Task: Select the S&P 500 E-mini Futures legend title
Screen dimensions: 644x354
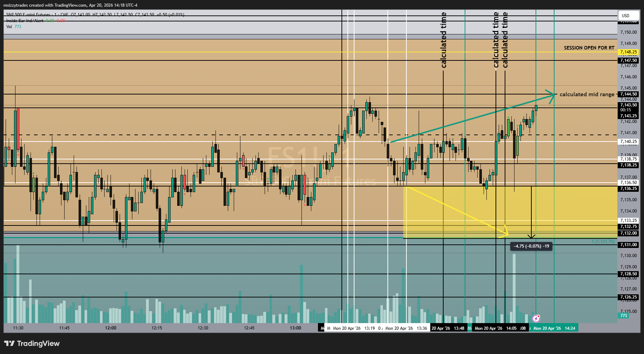Action: click(x=28, y=15)
